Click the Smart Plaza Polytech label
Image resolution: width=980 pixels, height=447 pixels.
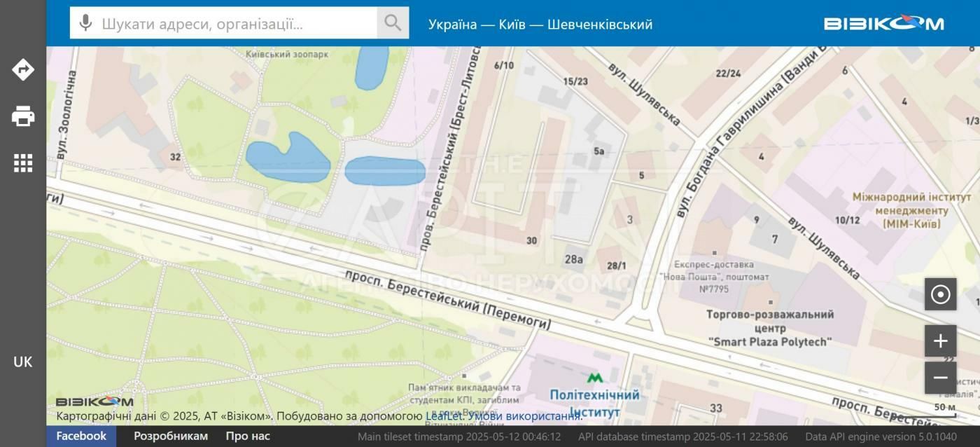pyautogui.click(x=770, y=328)
